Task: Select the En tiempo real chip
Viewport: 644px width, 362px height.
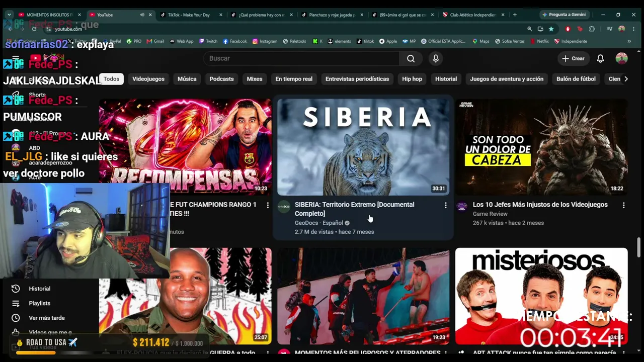Action: point(294,79)
